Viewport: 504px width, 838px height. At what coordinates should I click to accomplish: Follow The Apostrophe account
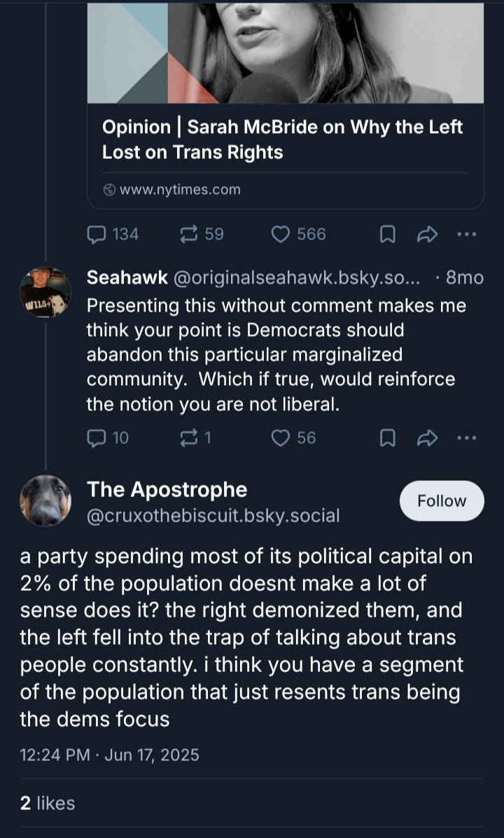pyautogui.click(x=441, y=501)
